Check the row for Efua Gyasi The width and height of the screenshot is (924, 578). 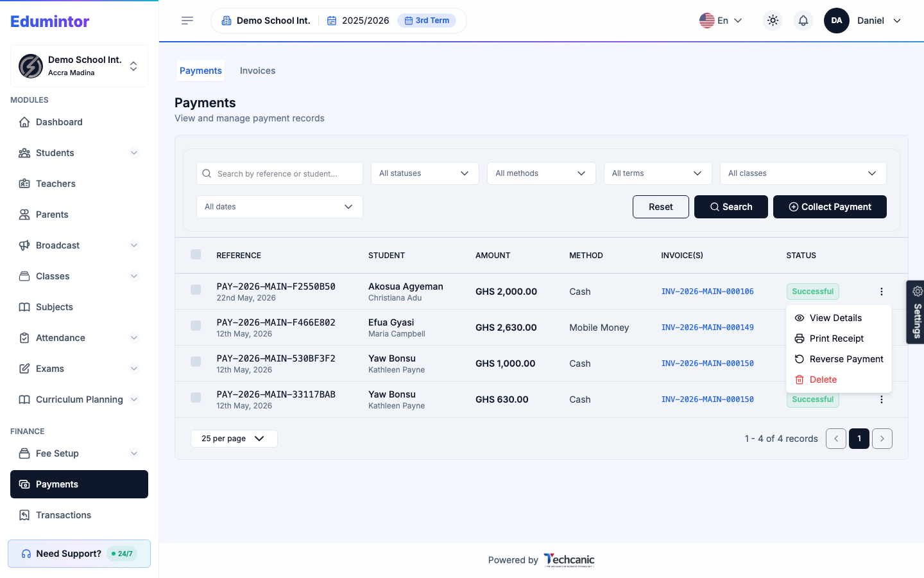coord(196,326)
